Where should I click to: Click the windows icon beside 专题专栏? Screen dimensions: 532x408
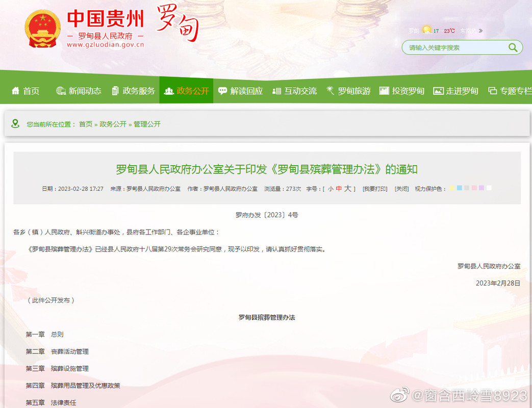(x=492, y=91)
